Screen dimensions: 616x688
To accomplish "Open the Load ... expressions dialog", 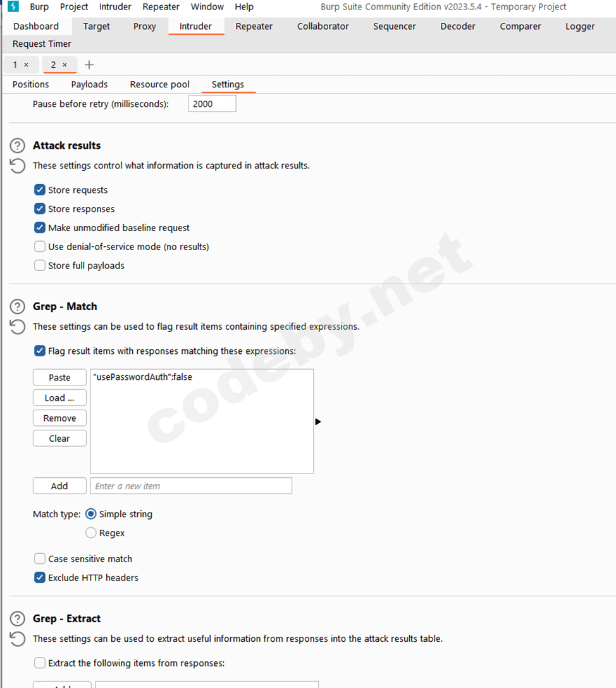I will 59,398.
